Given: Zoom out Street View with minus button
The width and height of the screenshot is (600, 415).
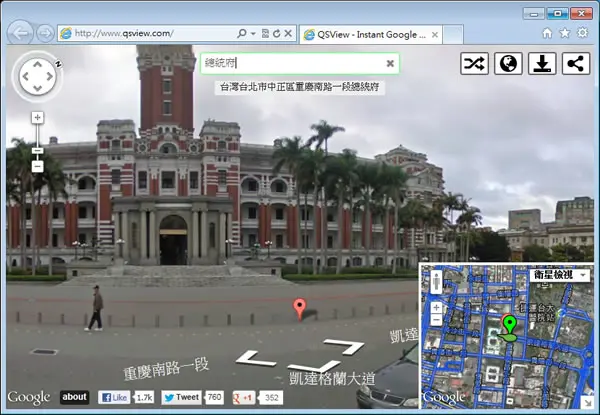Looking at the screenshot, I should coord(37,166).
